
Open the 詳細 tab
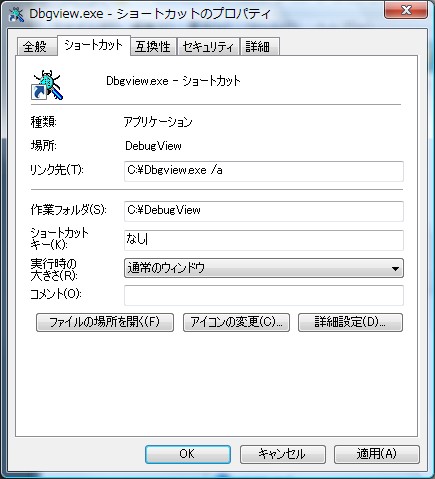tap(259, 46)
